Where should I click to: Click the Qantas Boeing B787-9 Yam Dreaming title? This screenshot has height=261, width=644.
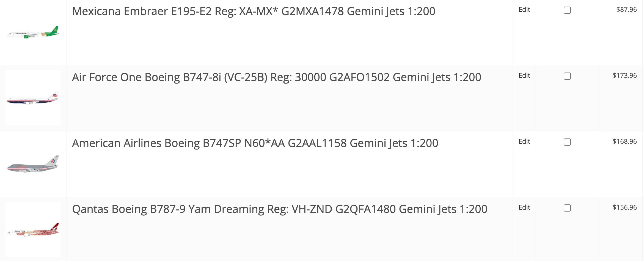(279, 209)
